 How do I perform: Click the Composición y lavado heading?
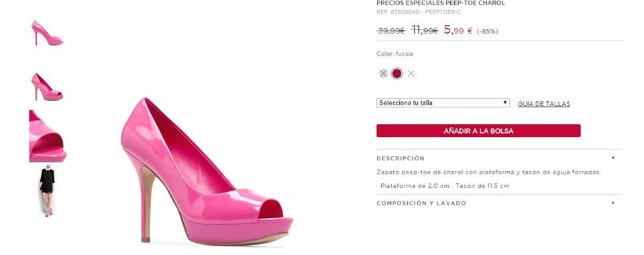click(x=421, y=203)
